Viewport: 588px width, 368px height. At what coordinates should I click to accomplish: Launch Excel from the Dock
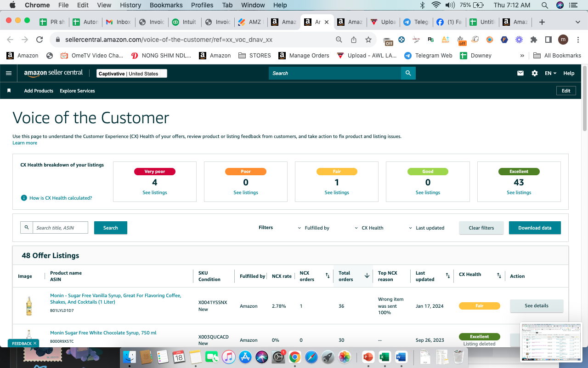[384, 356]
